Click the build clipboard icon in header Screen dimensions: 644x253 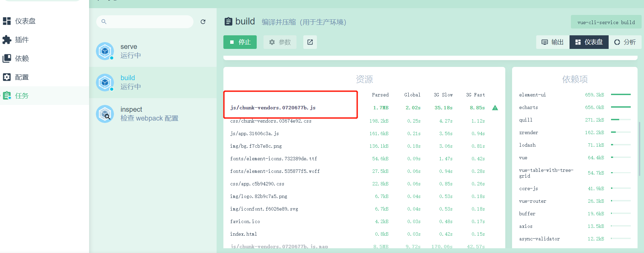pyautogui.click(x=228, y=22)
